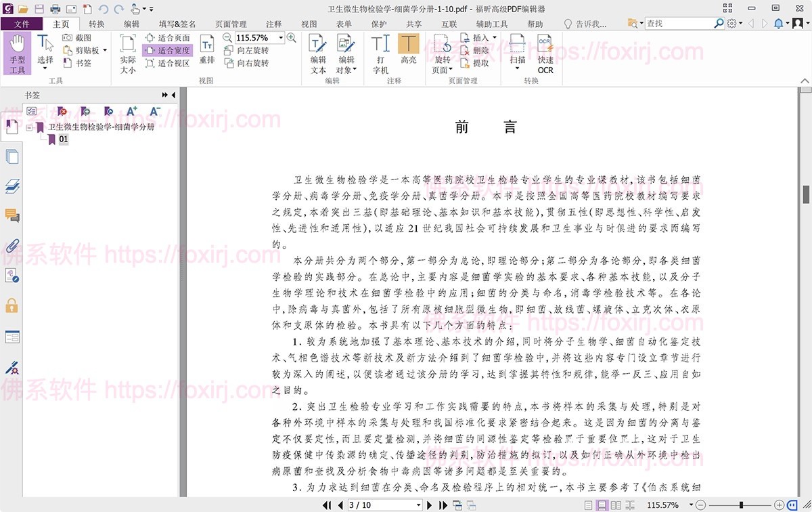Viewport: 812px width, 512px height.
Task: Open the 打字机 typewriter tool
Action: coord(380,54)
